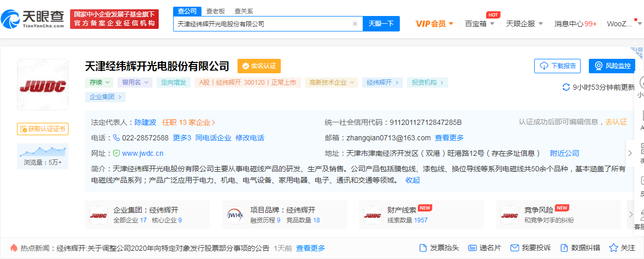The image size is (644, 259).
Task: Select the refresh icon beside 9小时53分钟前更新
Action: 566,87
